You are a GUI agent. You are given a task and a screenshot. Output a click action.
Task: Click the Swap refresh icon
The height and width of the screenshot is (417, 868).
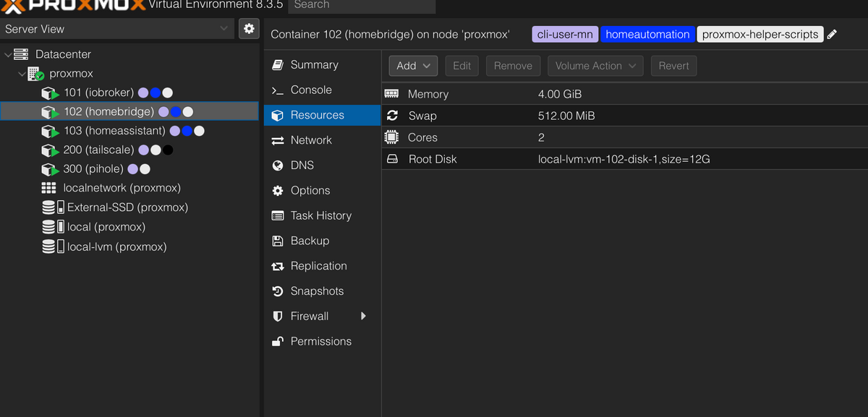[392, 116]
